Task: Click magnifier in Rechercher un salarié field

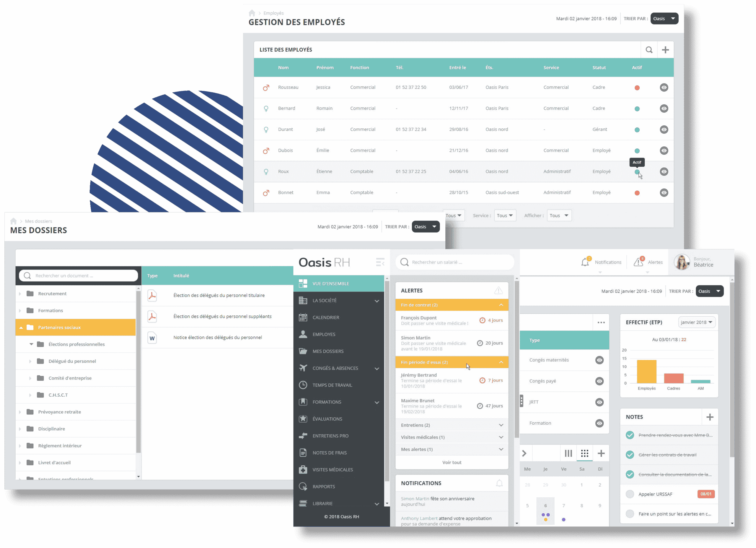Action: (404, 262)
